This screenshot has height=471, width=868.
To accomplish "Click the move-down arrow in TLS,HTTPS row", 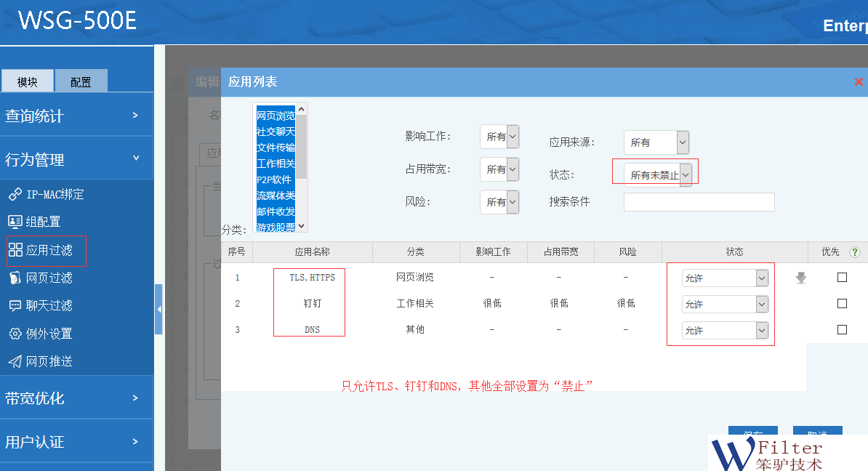I will (801, 278).
